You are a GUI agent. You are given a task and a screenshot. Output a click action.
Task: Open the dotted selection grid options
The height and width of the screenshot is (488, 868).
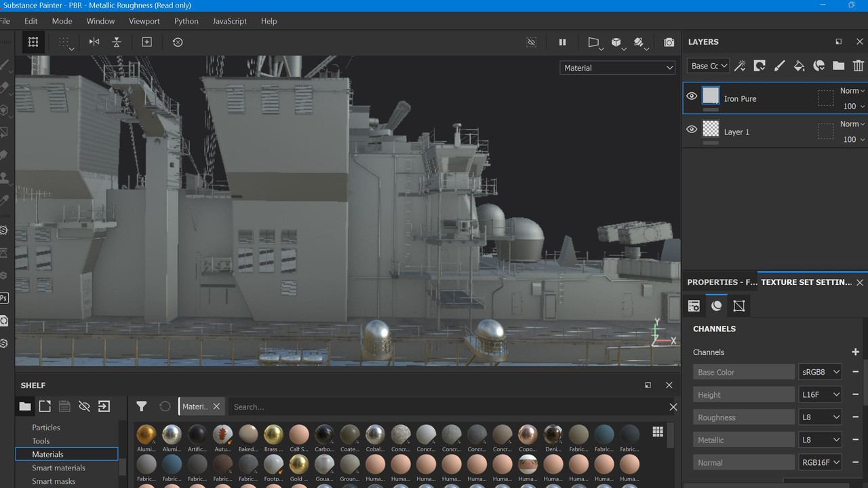65,43
